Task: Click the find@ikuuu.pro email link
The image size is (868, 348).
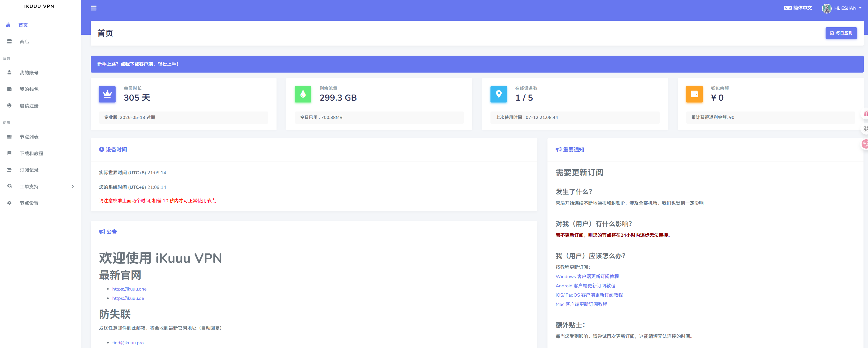Action: coord(128,343)
